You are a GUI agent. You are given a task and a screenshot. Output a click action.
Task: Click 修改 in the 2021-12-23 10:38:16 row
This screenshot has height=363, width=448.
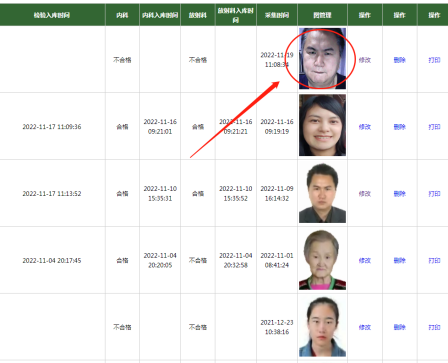(365, 327)
